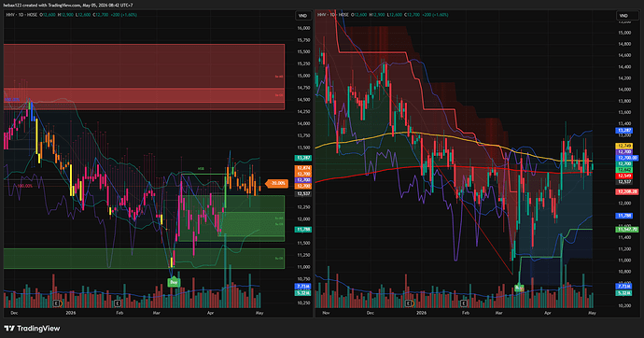Click the teal 13,287 price tag on left axis
Screen dimensions: 644x338
(x=303, y=158)
